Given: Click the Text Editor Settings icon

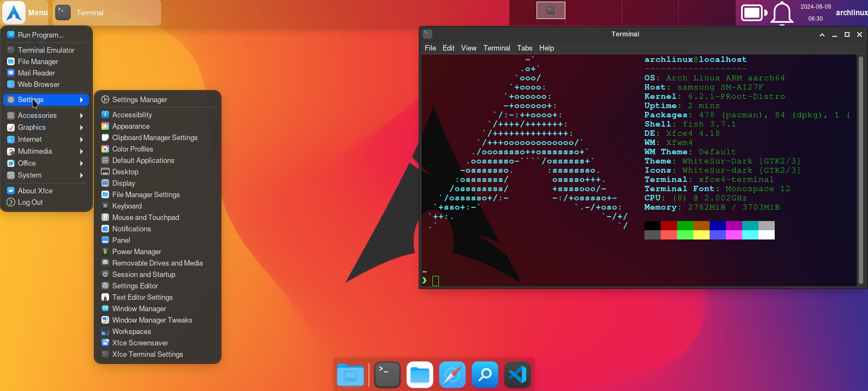Looking at the screenshot, I should 105,297.
